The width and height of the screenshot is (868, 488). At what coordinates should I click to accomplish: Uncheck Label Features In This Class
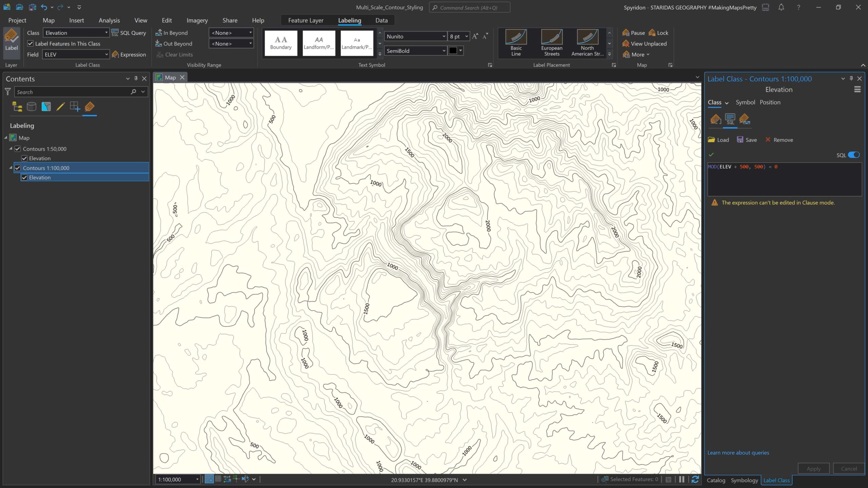31,44
